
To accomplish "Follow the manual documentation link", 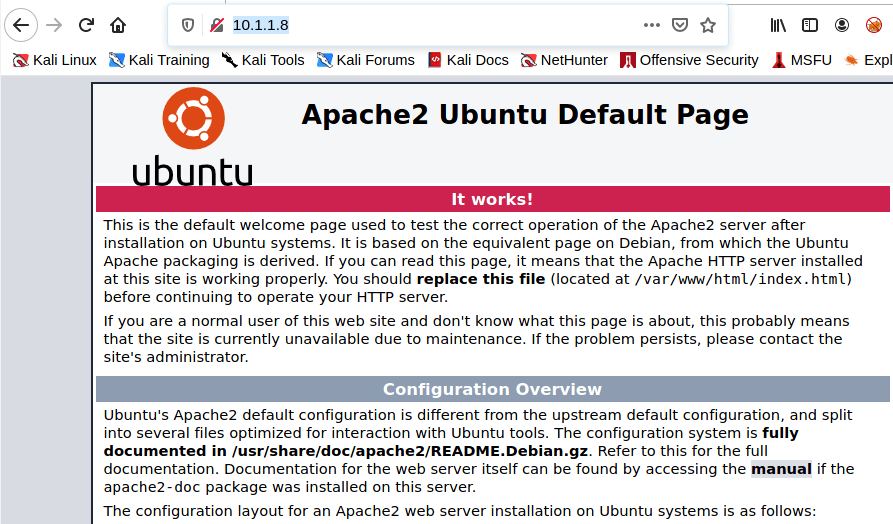I will pos(781,469).
